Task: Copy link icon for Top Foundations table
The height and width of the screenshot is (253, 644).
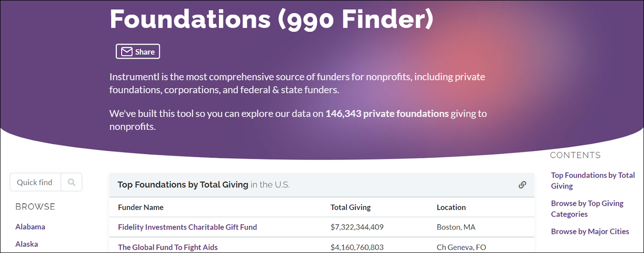Action: pos(522,185)
